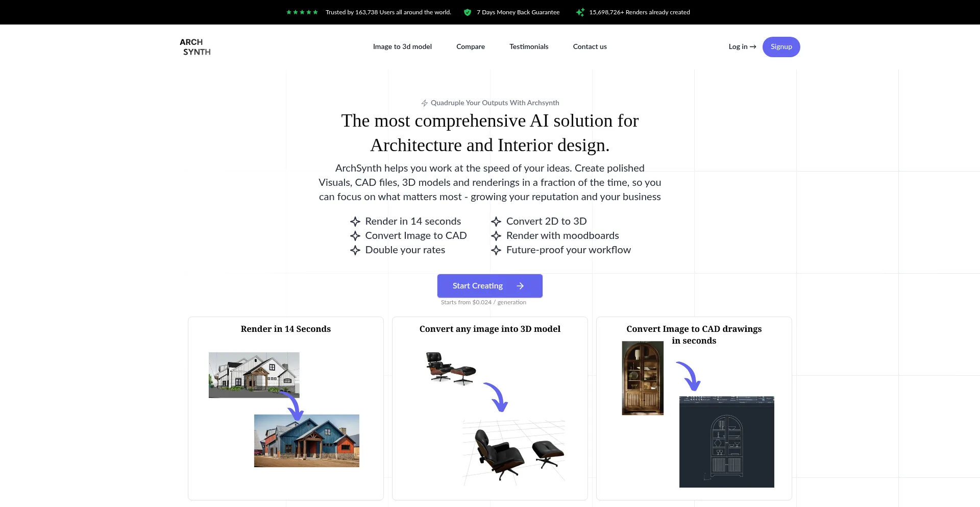Screen dimensions: 980x507
Task: Click the star icon next to Convert 2D to 3D
Action: 496,222
